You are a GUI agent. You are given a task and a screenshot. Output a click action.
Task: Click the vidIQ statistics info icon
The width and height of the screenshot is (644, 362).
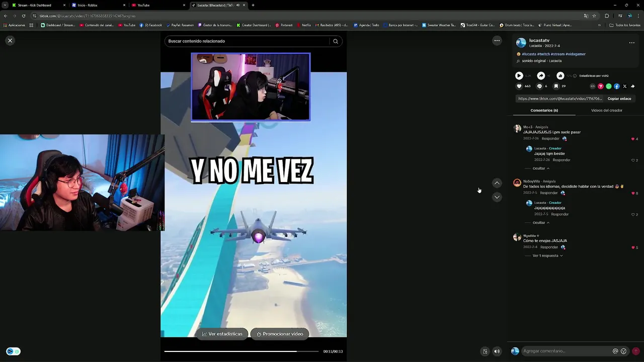point(575,76)
